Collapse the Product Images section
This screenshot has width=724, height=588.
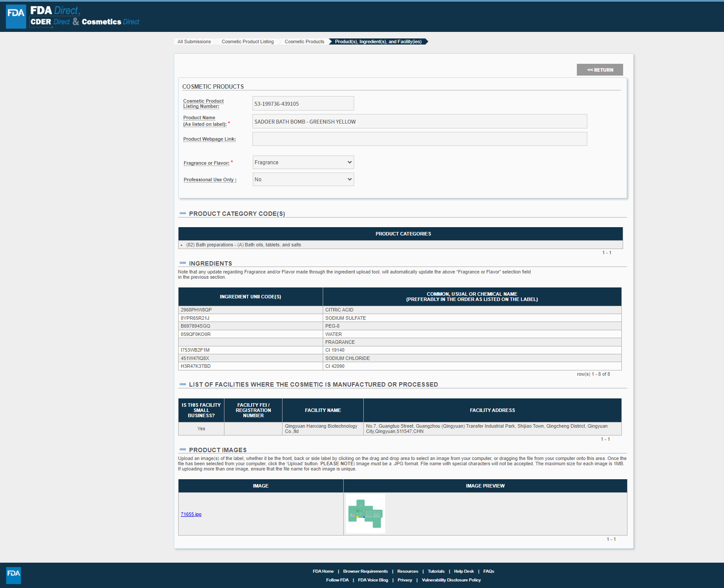(x=183, y=450)
